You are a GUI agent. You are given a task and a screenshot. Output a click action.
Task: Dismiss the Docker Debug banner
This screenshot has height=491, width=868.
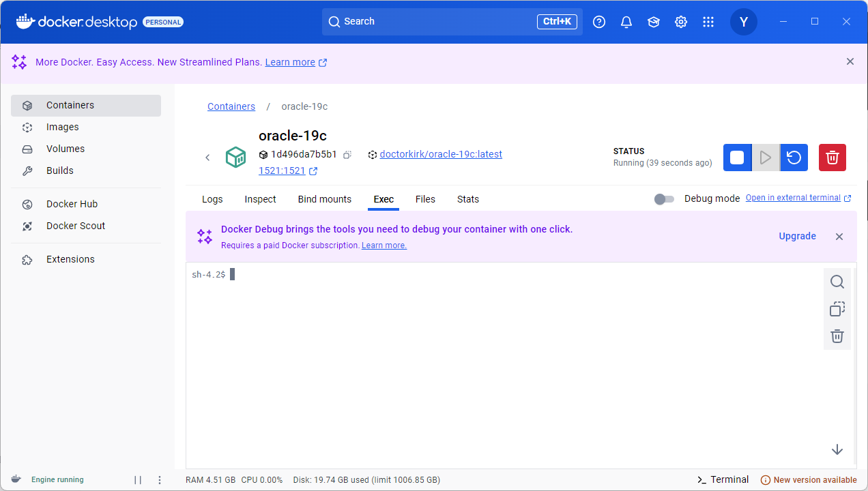(839, 237)
